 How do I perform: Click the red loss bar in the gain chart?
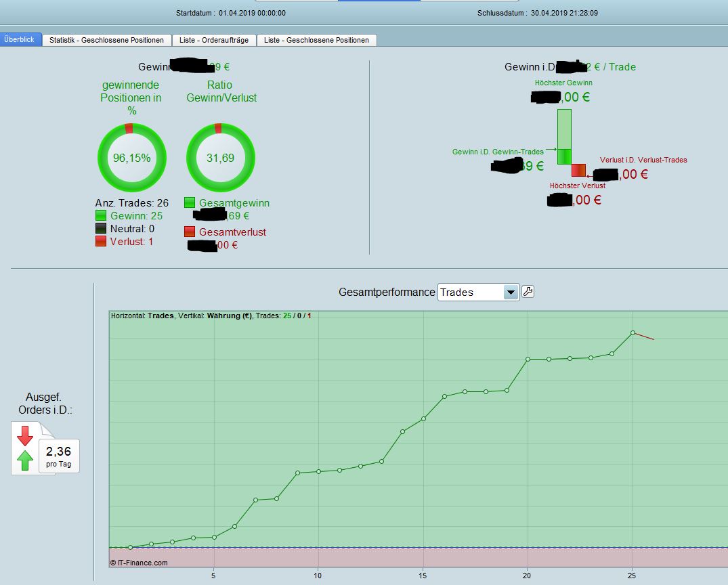[578, 171]
